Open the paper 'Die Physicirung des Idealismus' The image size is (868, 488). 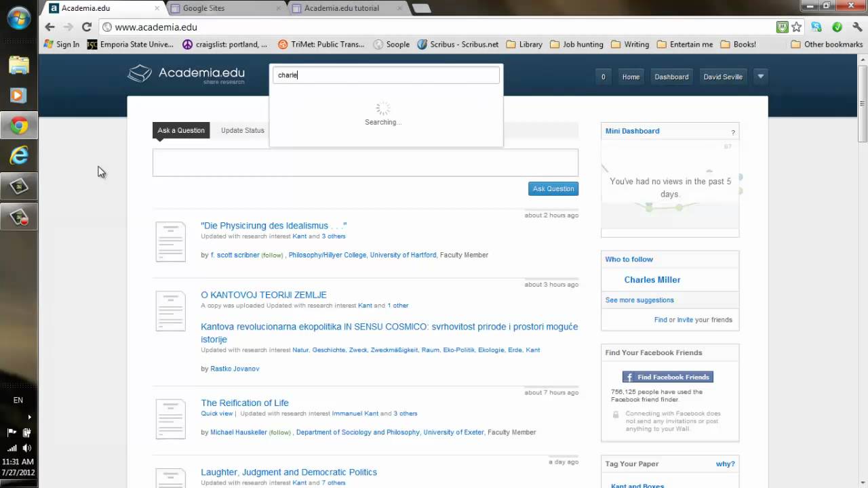coord(273,226)
